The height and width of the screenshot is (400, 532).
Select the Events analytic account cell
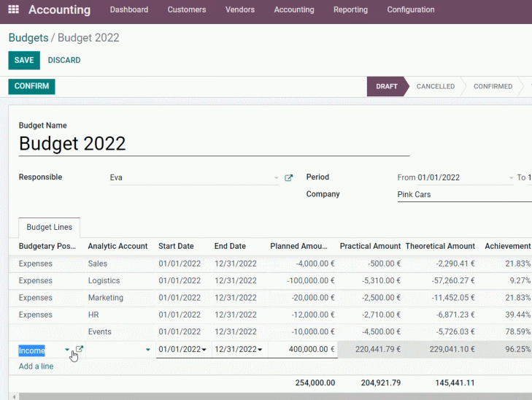pos(99,332)
